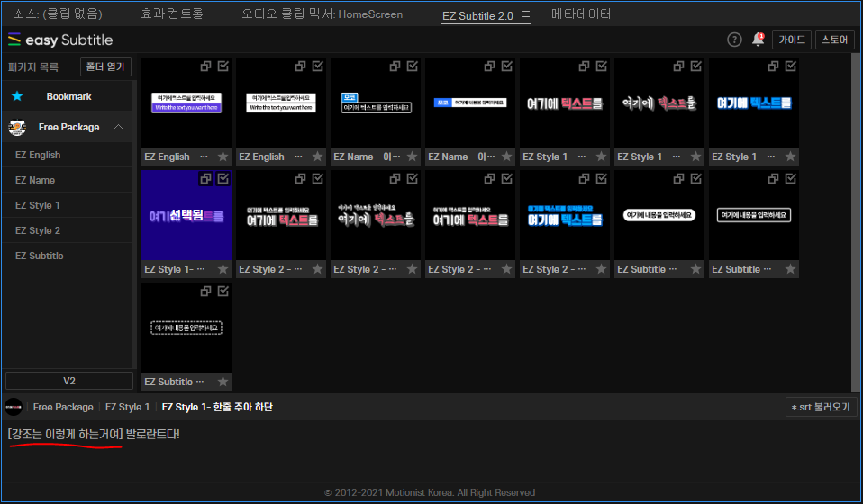Toggle the checkbox on the selected purple EZ Style 1 card

click(223, 178)
